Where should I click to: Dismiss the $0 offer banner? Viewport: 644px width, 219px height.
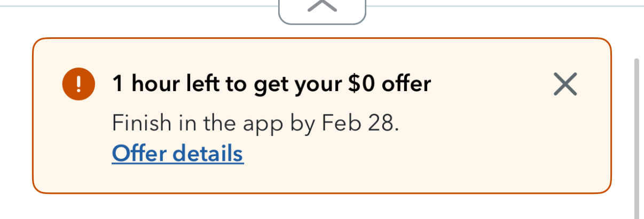tap(565, 84)
